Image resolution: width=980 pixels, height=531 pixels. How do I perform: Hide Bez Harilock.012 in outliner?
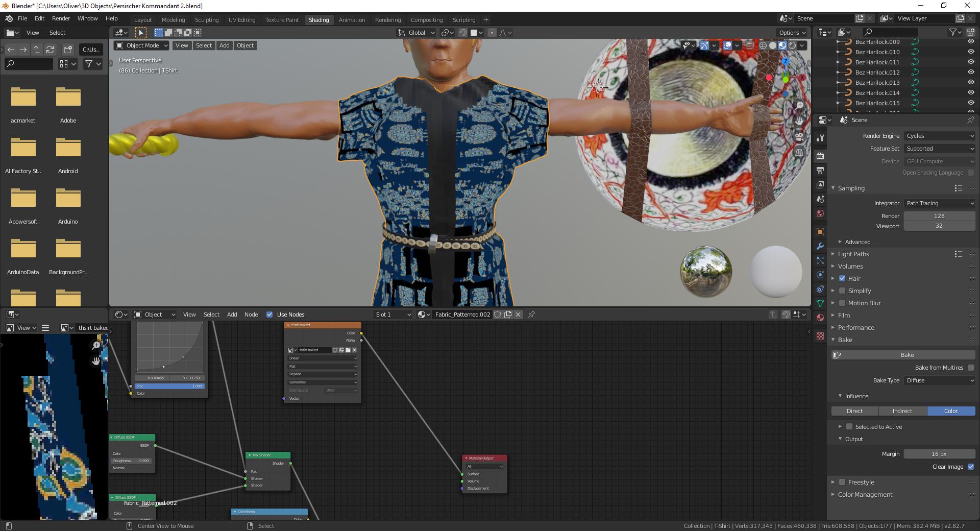(x=971, y=73)
